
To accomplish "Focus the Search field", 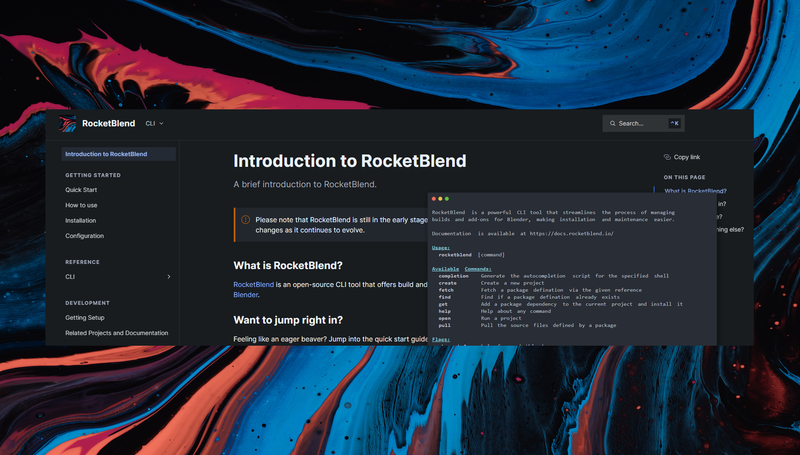I will point(643,123).
